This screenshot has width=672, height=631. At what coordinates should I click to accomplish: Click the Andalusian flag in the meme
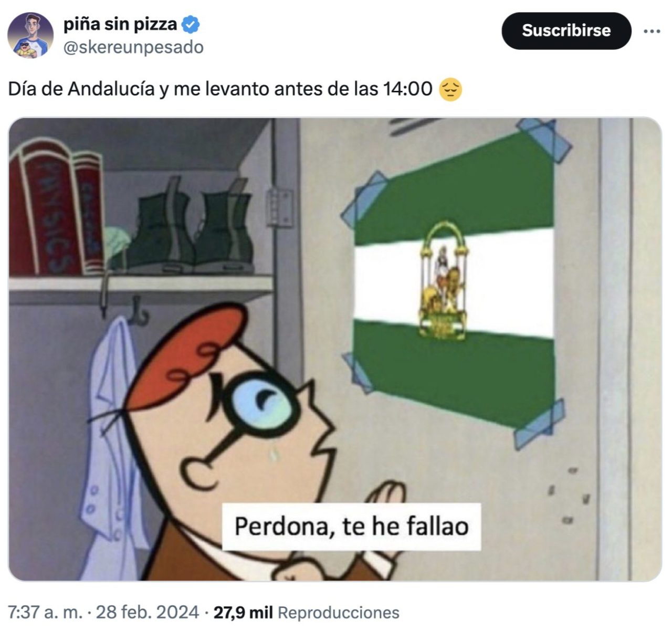tap(454, 278)
